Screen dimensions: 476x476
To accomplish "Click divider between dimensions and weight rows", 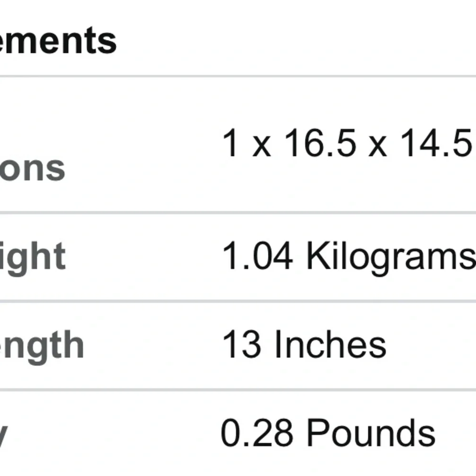I will (238, 212).
